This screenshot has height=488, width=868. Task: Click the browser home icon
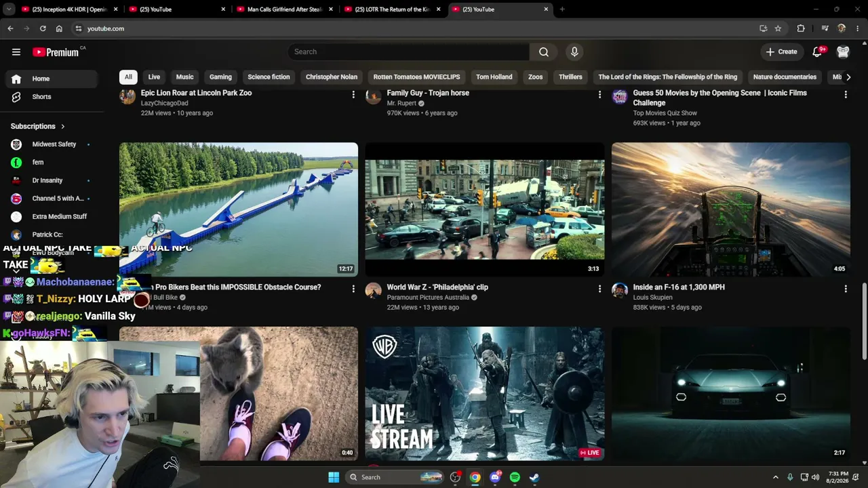[59, 28]
